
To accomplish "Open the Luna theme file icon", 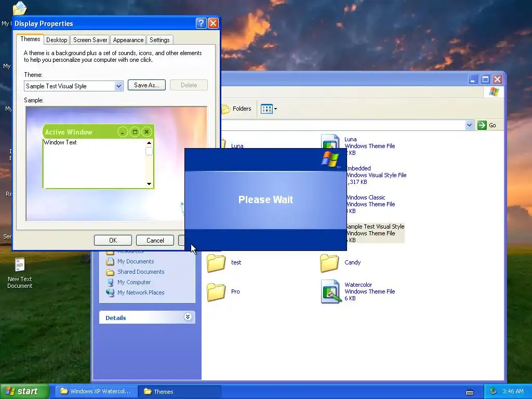I will 330,142.
